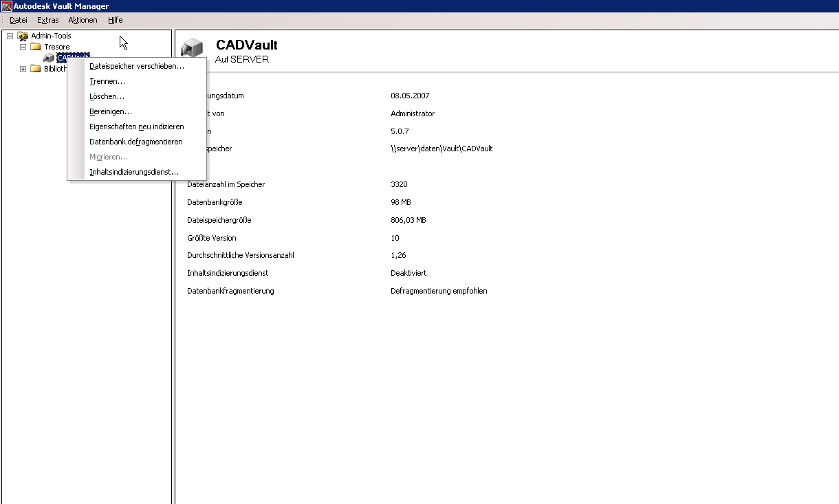839x504 pixels.
Task: Open the Hilfe menu
Action: click(x=116, y=20)
